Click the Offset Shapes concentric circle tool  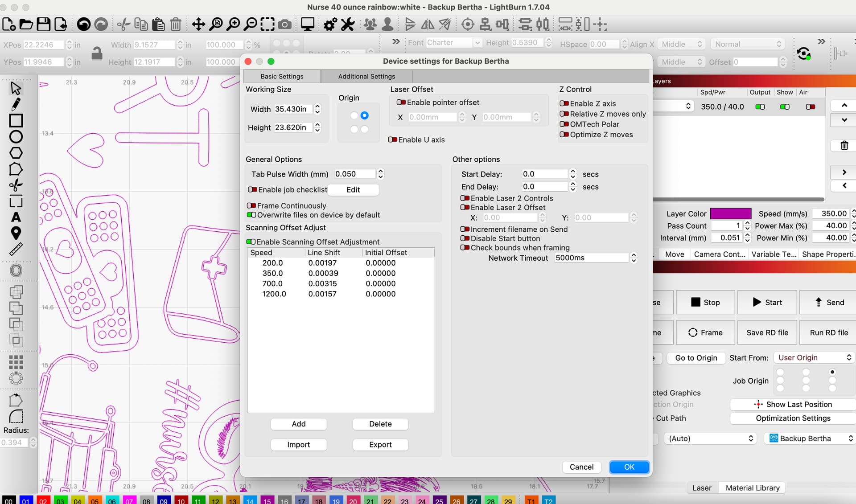16,270
